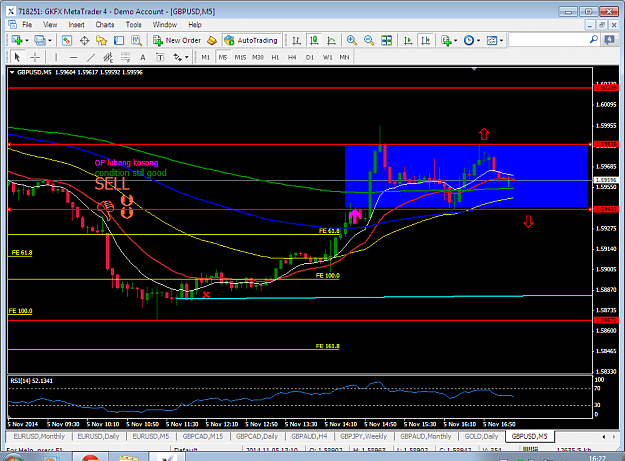Open the Data Window crosshair icon
625x461 pixels.
point(84,40)
